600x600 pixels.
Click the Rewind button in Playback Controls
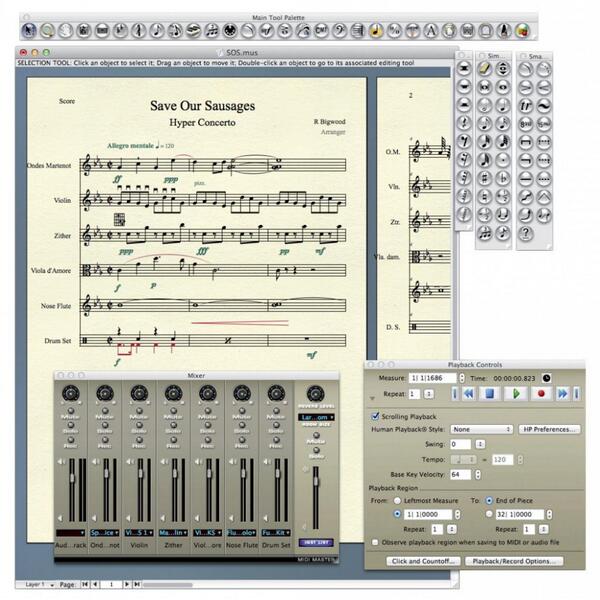click(x=469, y=393)
